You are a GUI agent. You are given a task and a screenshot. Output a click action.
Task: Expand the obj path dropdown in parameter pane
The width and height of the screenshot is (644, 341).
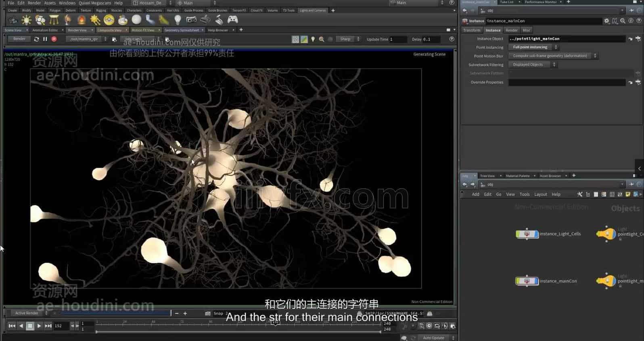pyautogui.click(x=622, y=10)
